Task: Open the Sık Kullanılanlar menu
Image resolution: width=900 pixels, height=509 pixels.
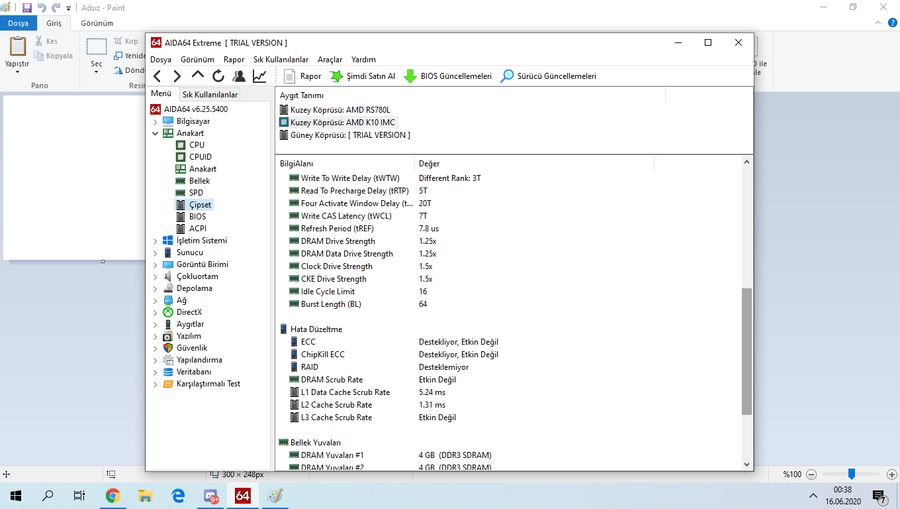Action: [x=281, y=59]
